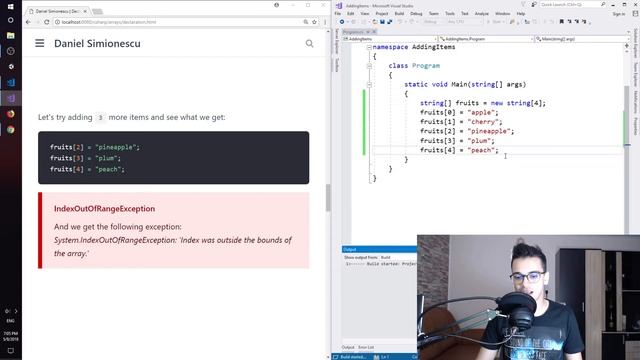Open the Windows action center notifications
Image resolution: width=640 pixels, height=360 pixels.
click(x=11, y=351)
